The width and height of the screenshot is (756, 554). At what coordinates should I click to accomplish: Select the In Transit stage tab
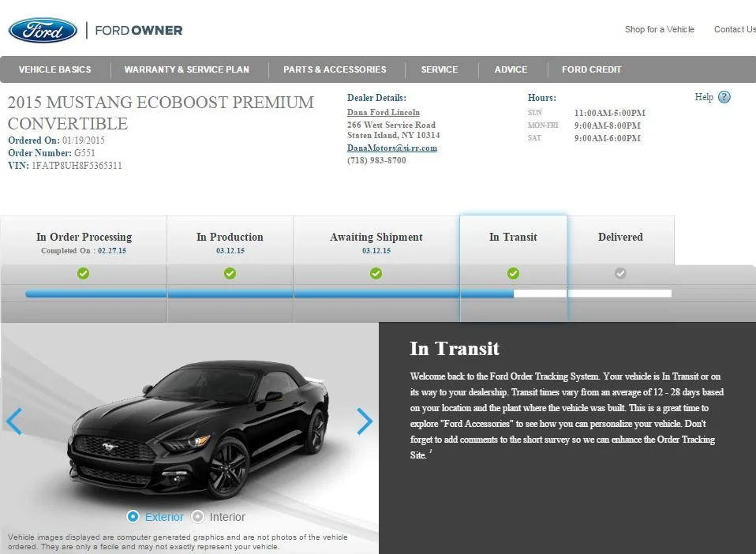pyautogui.click(x=514, y=241)
